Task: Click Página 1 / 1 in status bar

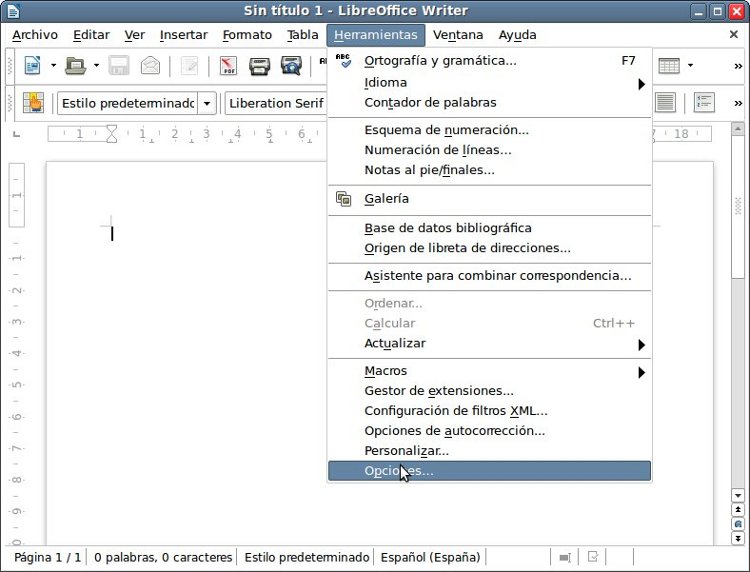Action: [x=47, y=558]
